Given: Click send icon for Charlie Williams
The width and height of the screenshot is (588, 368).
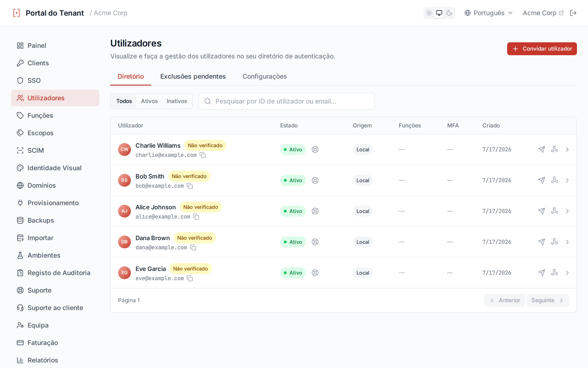Looking at the screenshot, I should [541, 149].
